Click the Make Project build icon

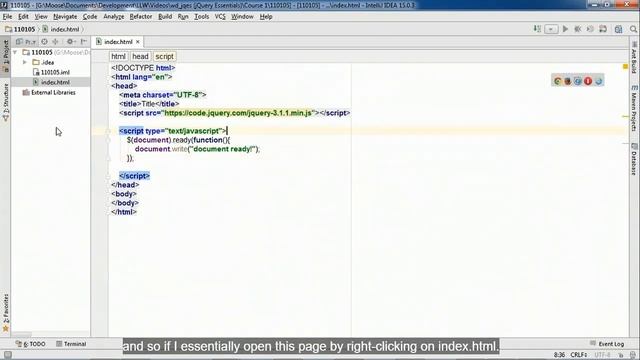click(x=537, y=29)
